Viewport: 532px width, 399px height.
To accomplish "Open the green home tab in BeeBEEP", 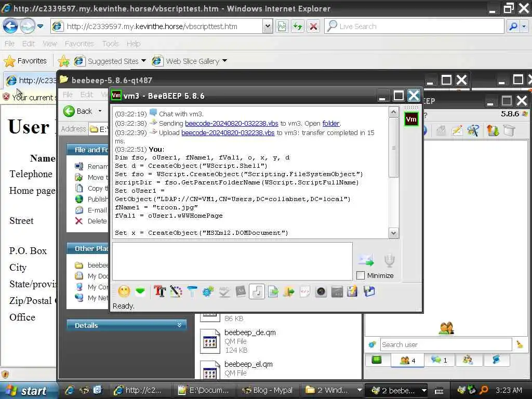I will [377, 360].
